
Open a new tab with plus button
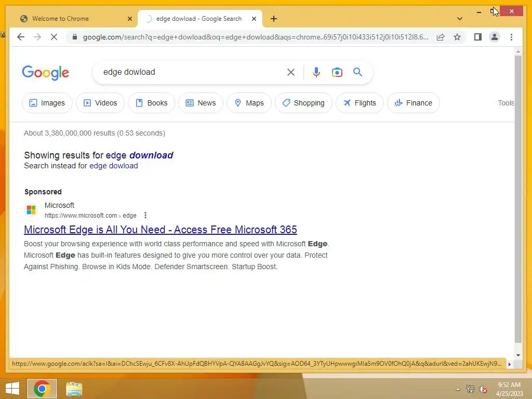pos(274,19)
